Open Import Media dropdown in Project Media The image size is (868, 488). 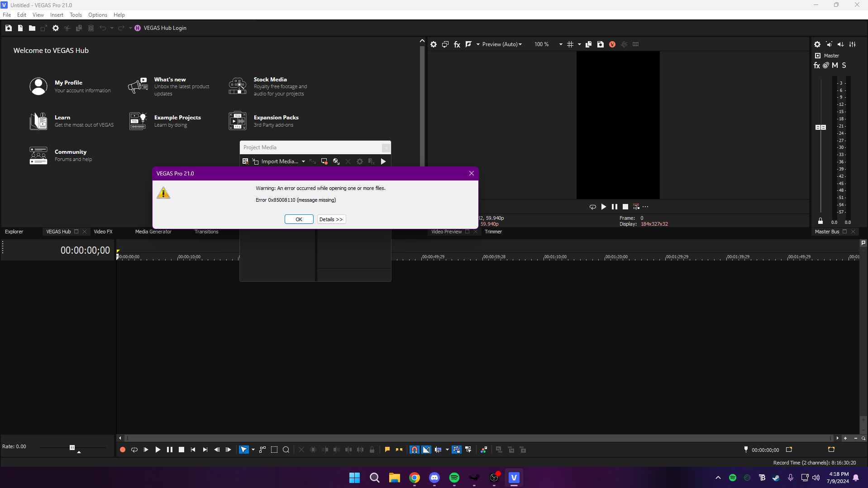click(x=303, y=161)
